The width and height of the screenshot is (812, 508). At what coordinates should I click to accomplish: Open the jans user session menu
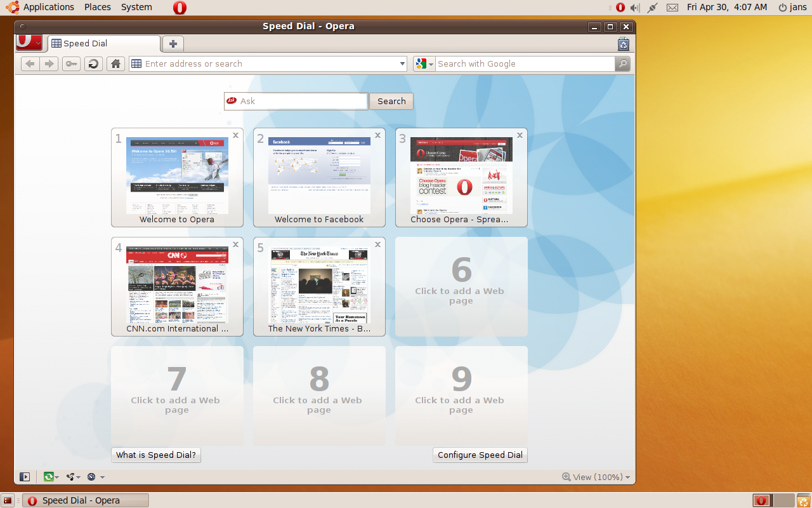(792, 7)
